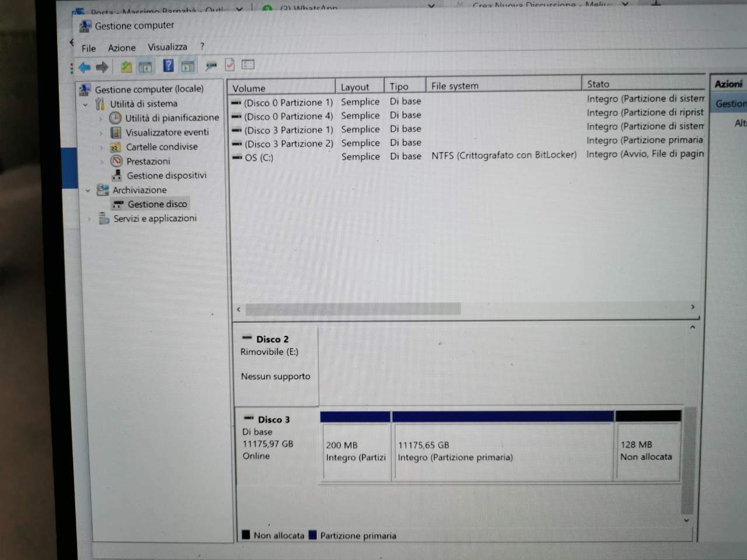Click the Up one level folder icon
This screenshot has width=747, height=560.
pos(126,67)
